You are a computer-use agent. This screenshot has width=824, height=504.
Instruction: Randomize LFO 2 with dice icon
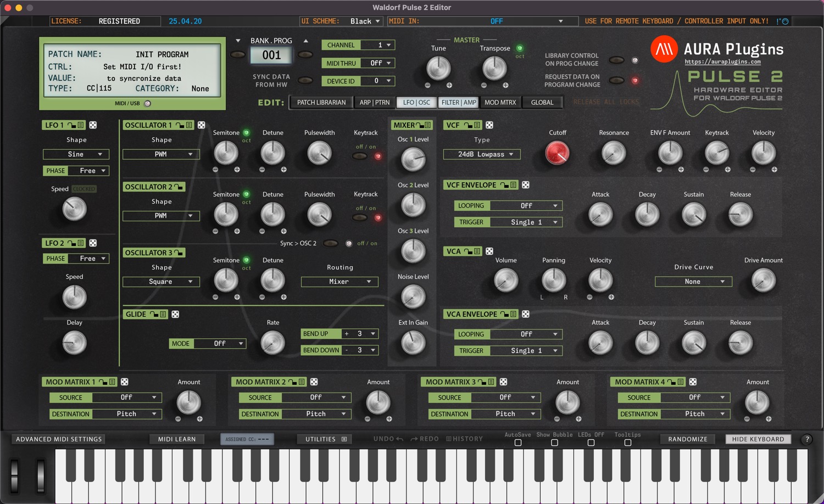[93, 243]
